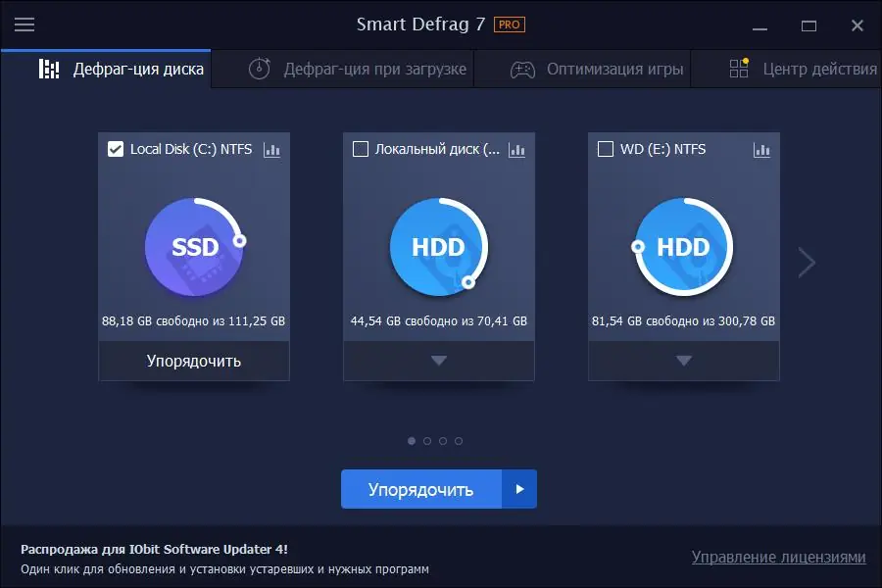
Task: Open disk analysis chart for WD E drive
Action: (x=761, y=149)
